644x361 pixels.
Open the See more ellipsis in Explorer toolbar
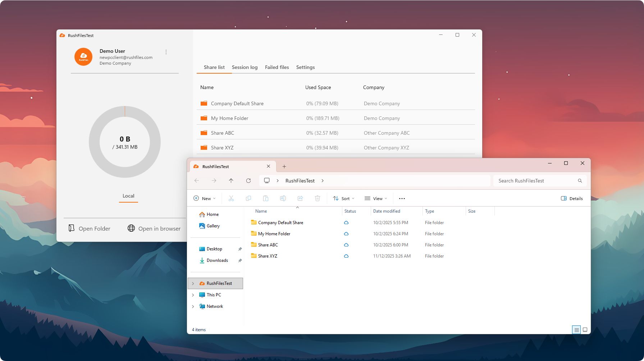(402, 199)
